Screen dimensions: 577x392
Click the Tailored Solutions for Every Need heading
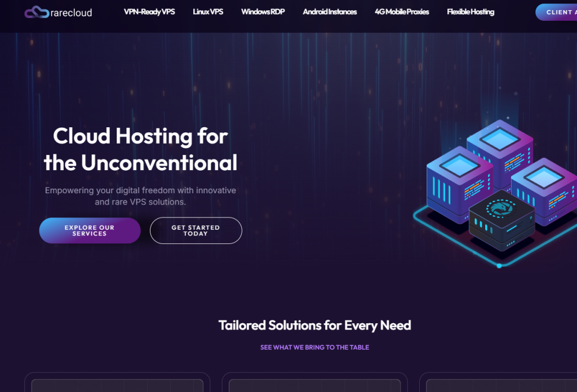[314, 326]
